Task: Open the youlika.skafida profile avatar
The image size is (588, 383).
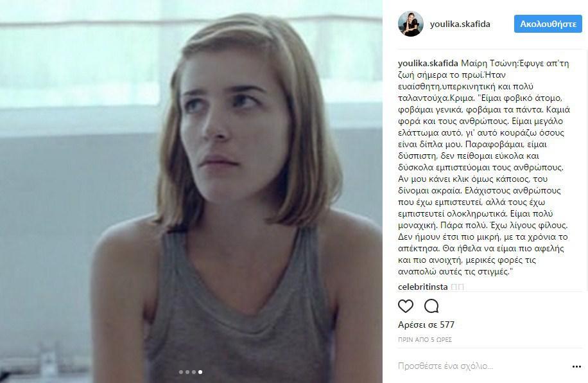Action: click(x=411, y=24)
